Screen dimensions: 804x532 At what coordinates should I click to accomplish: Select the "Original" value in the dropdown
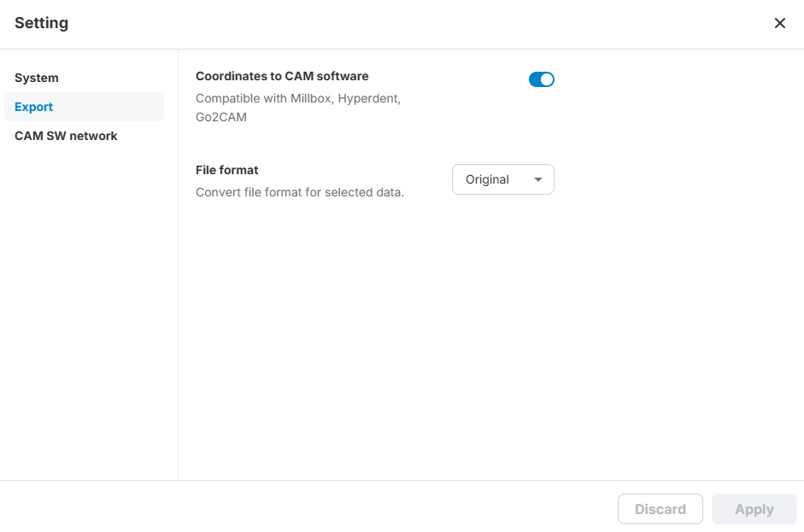(x=487, y=179)
